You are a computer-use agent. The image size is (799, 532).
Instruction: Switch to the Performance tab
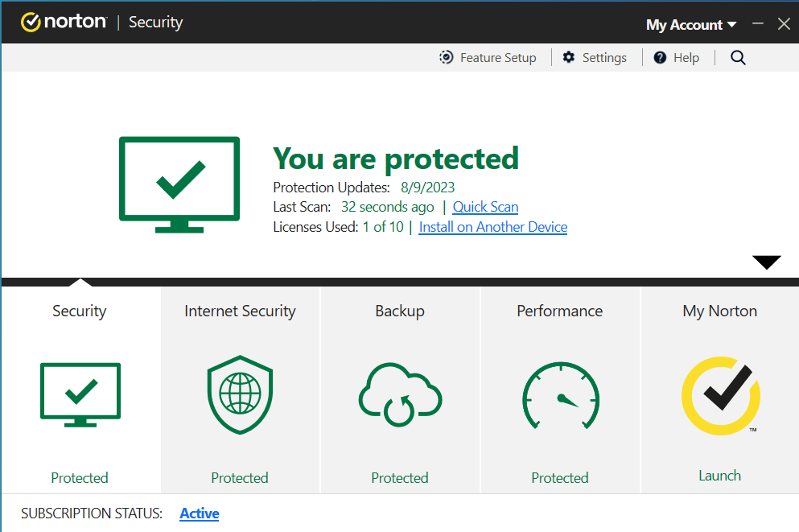(559, 311)
